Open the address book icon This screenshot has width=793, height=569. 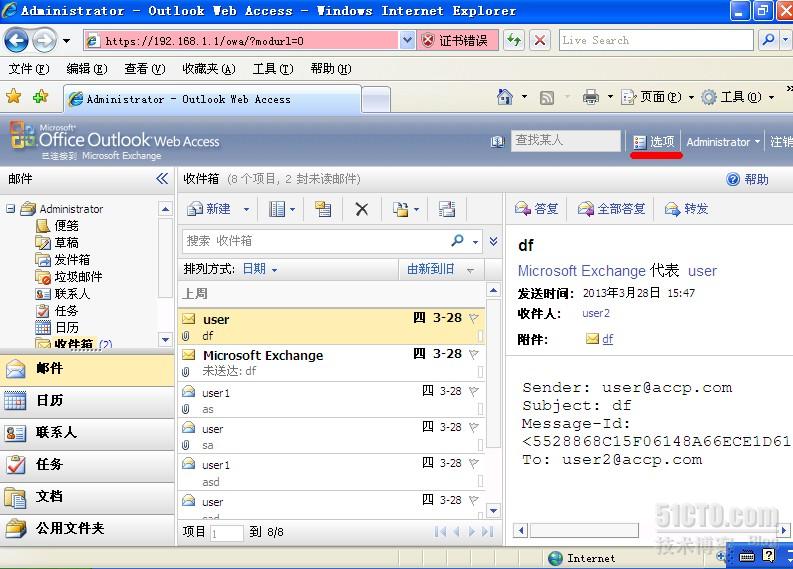pos(498,142)
